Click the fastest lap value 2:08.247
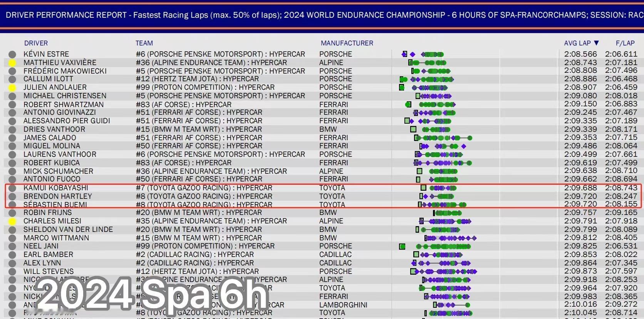Screen dimensions: 644x319 point(621,196)
